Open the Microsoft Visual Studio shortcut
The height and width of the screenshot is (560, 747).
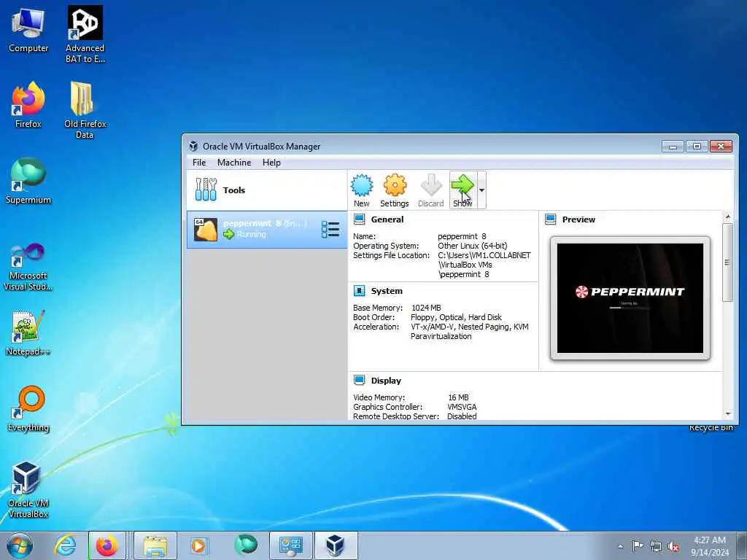click(28, 267)
